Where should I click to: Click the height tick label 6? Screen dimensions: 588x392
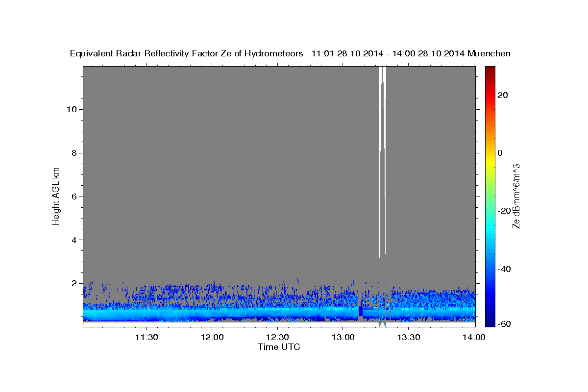(x=75, y=196)
